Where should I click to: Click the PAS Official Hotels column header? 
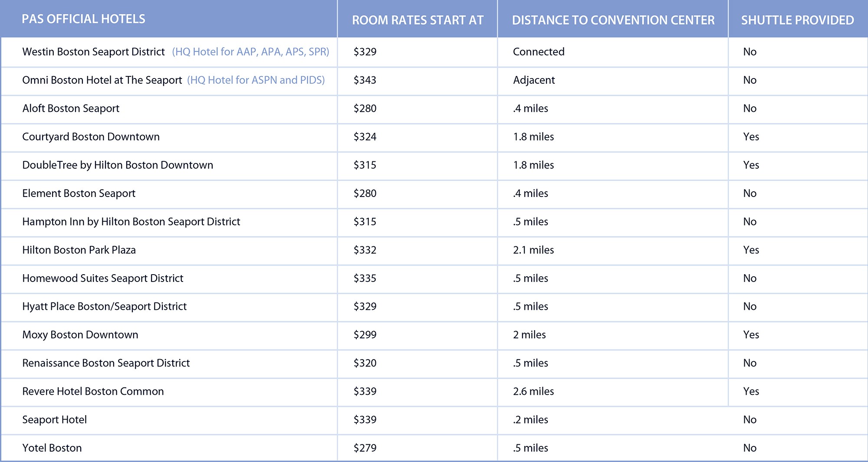(x=83, y=19)
